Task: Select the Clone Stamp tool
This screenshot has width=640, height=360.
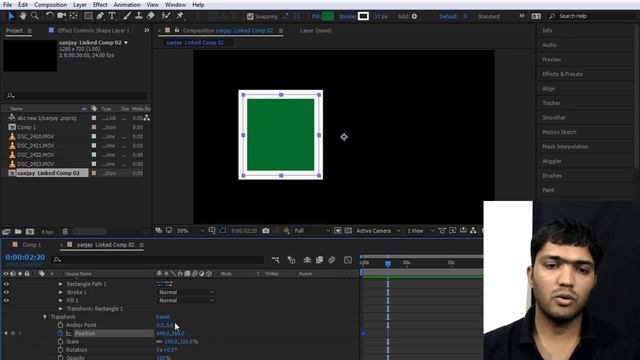Action: pyautogui.click(x=139, y=16)
